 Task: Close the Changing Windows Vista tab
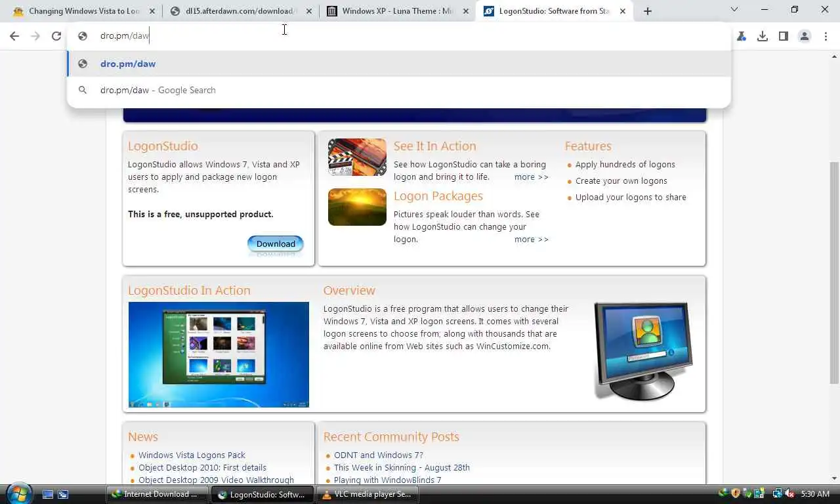click(x=152, y=11)
